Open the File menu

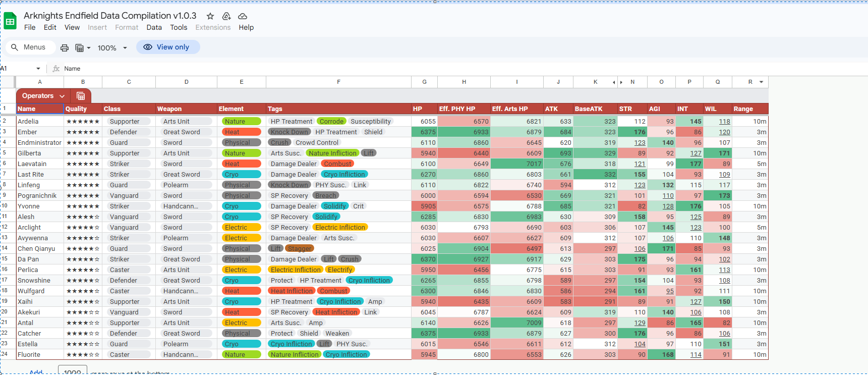coord(30,27)
